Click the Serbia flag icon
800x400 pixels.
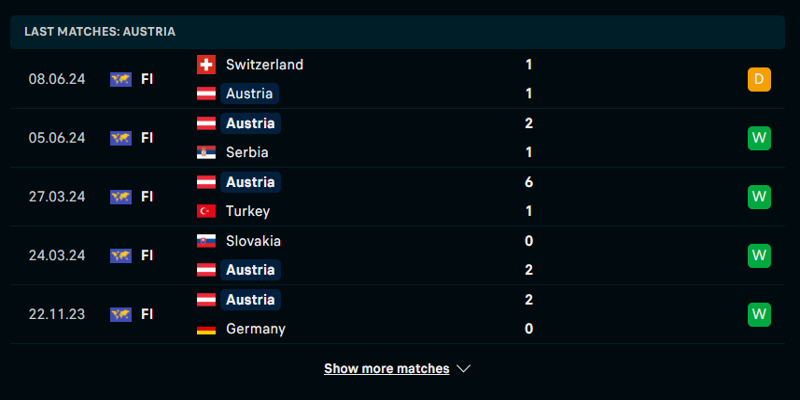pyautogui.click(x=206, y=153)
